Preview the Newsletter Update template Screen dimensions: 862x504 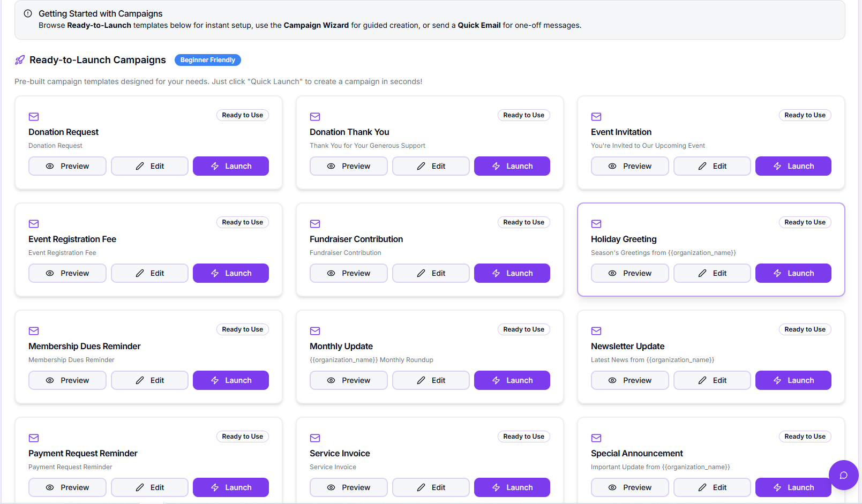(x=630, y=380)
